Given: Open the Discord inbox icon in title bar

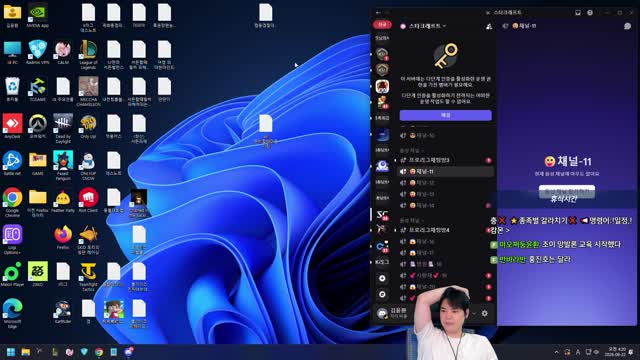Looking at the screenshot, I should click(x=578, y=13).
